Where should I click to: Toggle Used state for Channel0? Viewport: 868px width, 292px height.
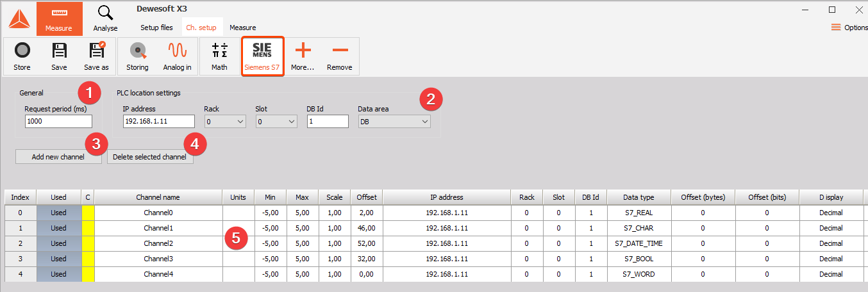tap(59, 213)
